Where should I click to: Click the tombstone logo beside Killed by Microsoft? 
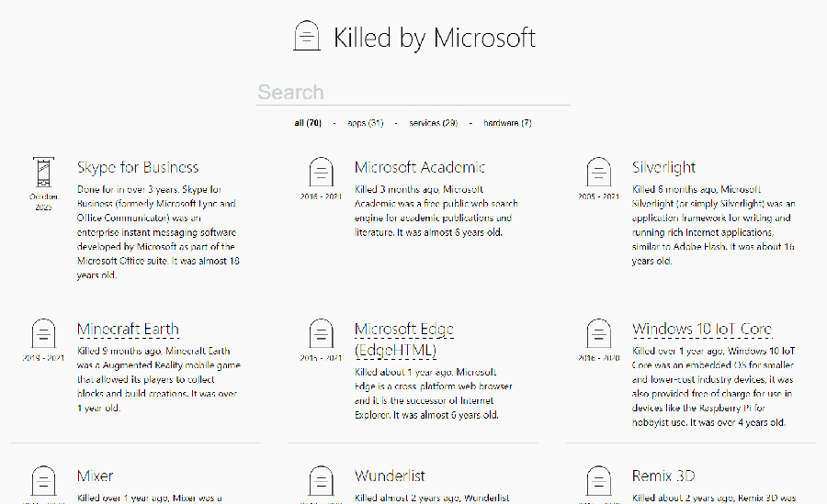click(x=307, y=37)
